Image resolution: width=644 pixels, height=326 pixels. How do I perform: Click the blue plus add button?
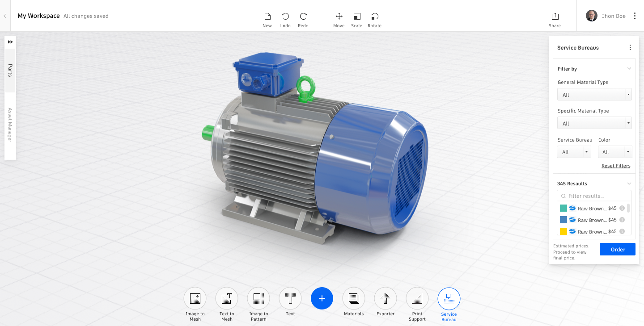click(x=322, y=298)
